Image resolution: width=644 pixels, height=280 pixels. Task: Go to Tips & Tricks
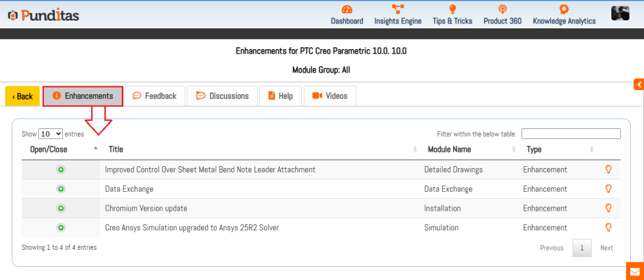pyautogui.click(x=452, y=14)
